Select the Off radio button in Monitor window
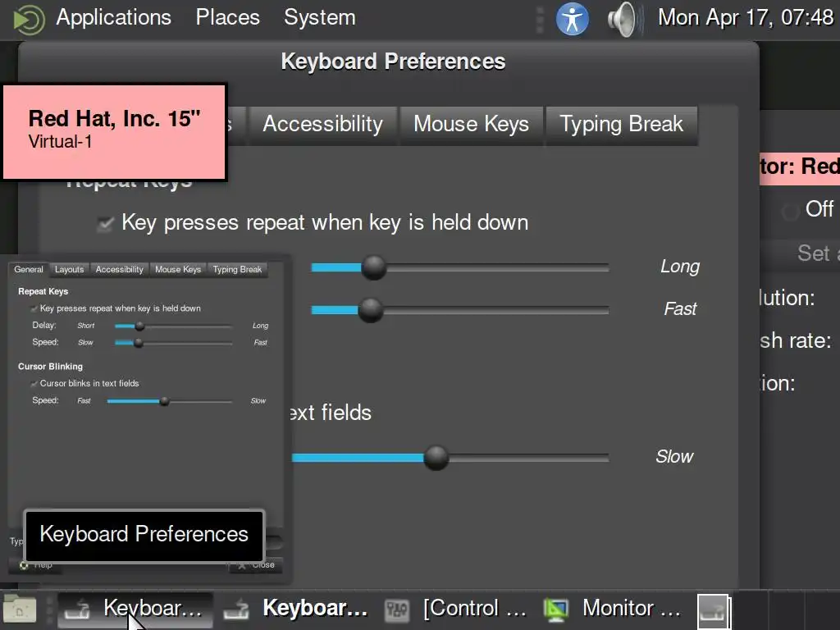Screen dimensions: 840x630 pos(791,211)
